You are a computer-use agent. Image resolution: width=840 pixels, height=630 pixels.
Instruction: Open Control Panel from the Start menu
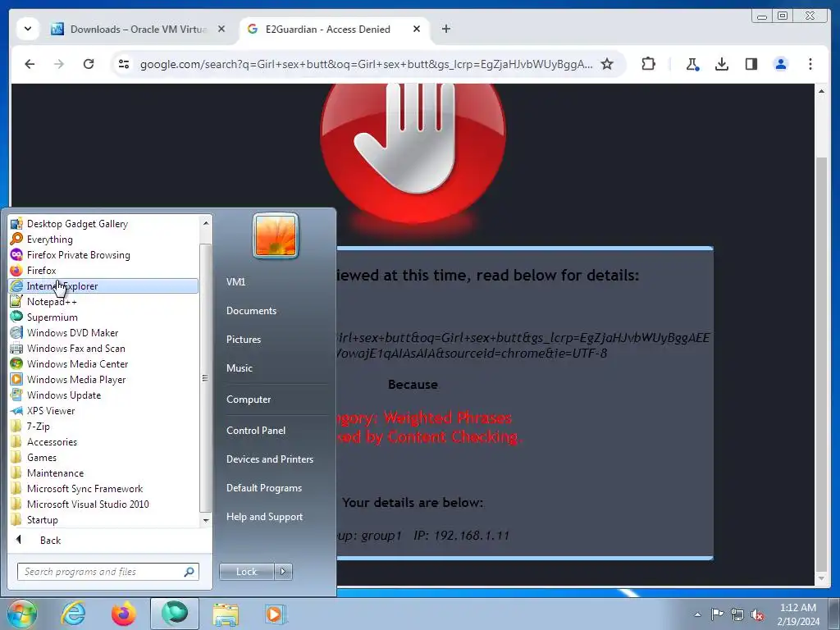256,430
